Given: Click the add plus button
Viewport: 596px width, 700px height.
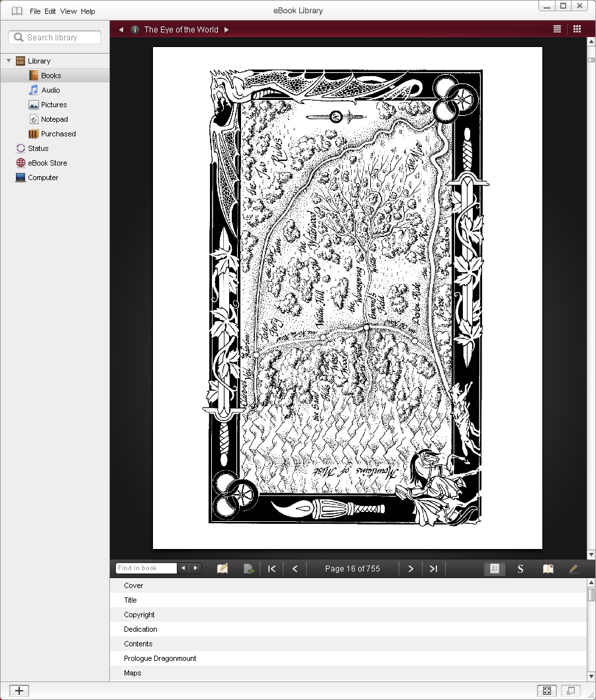Looking at the screenshot, I should tap(19, 691).
